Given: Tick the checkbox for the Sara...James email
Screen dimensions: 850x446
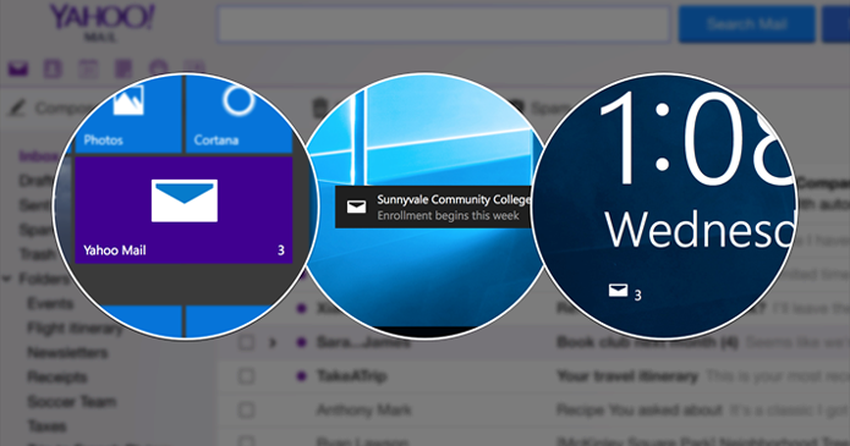Looking at the screenshot, I should pos(246,342).
